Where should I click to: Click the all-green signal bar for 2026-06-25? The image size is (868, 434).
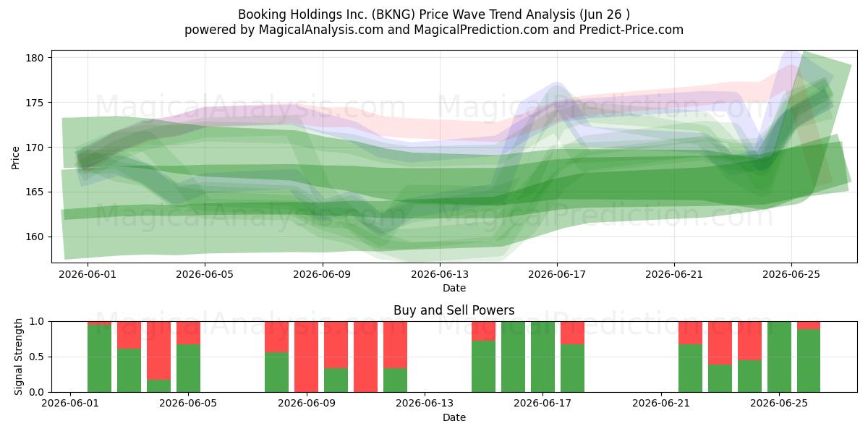[x=780, y=357]
